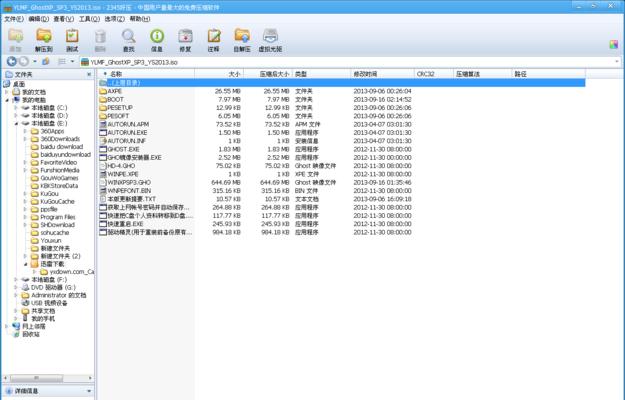Select the AXPE folder row
The width and height of the screenshot is (625, 400).
click(342, 91)
